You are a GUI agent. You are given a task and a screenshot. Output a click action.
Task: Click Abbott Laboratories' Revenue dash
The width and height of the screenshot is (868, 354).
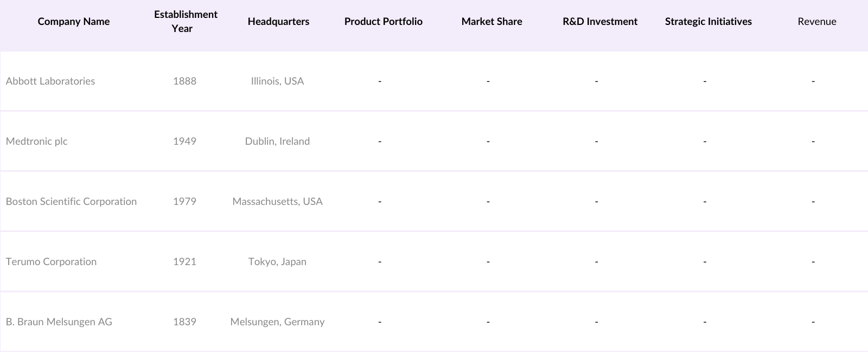813,81
